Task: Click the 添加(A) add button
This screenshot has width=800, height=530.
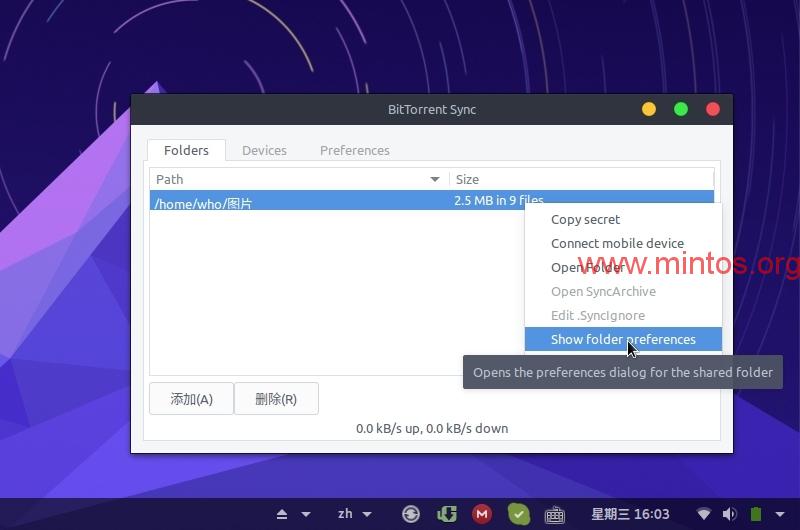Action: tap(191, 399)
